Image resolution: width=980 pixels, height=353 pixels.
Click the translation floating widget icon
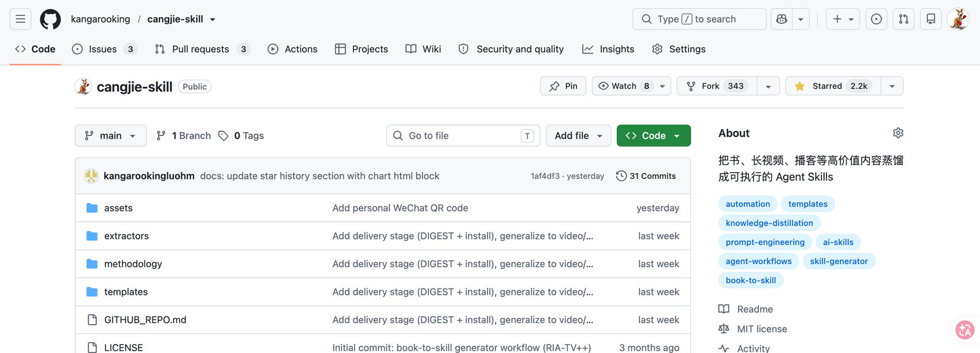965,330
